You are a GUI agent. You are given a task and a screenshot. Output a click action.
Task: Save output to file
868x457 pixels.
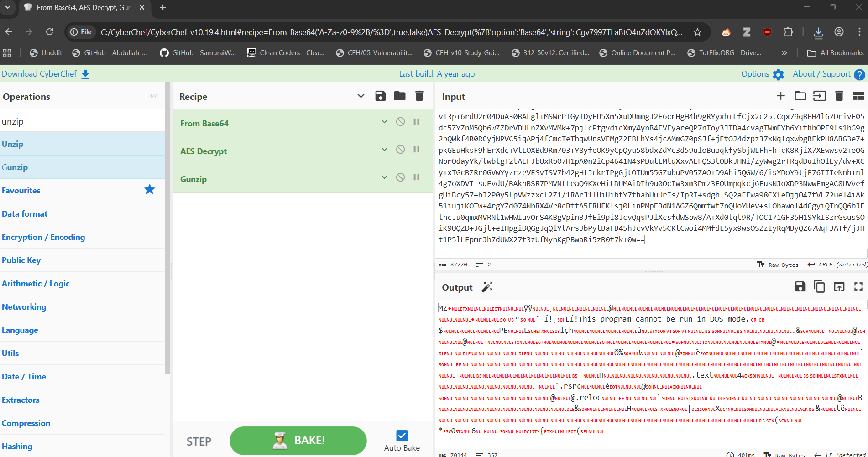(800, 287)
